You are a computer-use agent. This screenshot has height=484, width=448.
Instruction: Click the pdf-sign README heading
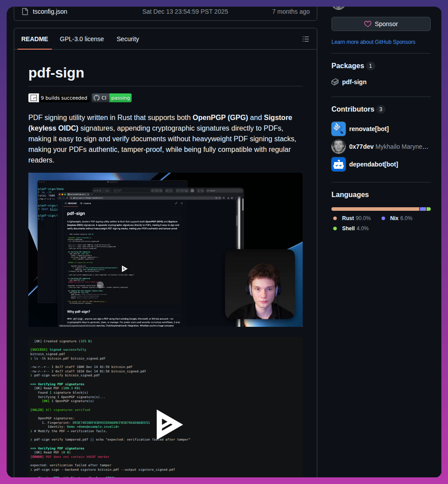coord(56,73)
